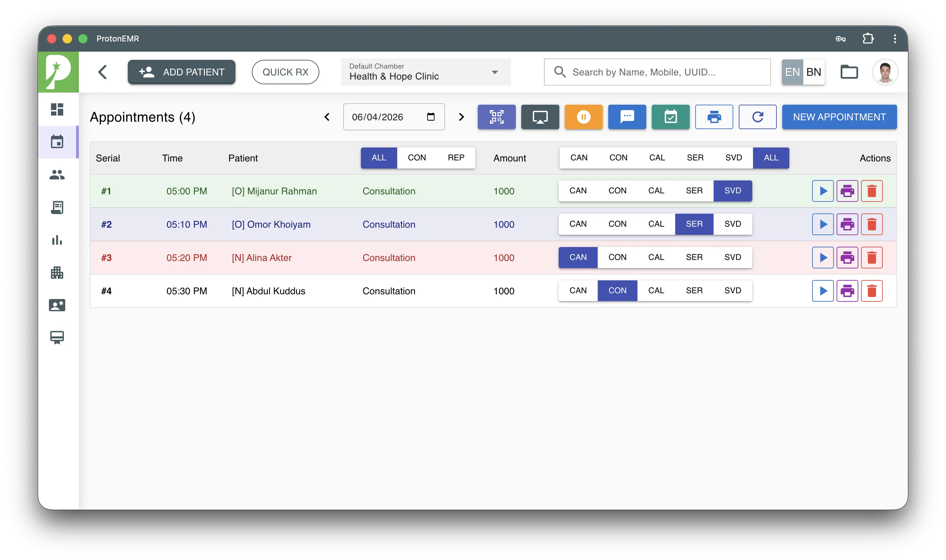
Task: Open the Prescriptions receipt sidebar icon
Action: pyautogui.click(x=57, y=207)
